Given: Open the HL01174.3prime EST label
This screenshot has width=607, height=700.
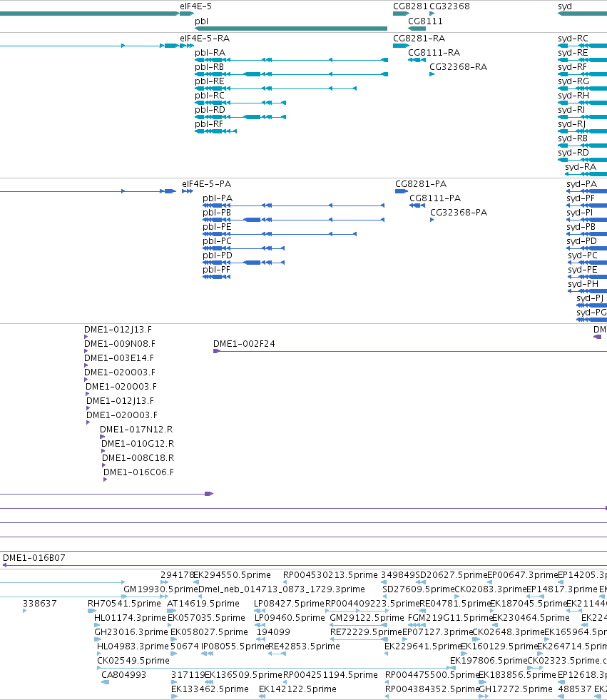Looking at the screenshot, I should [x=130, y=618].
